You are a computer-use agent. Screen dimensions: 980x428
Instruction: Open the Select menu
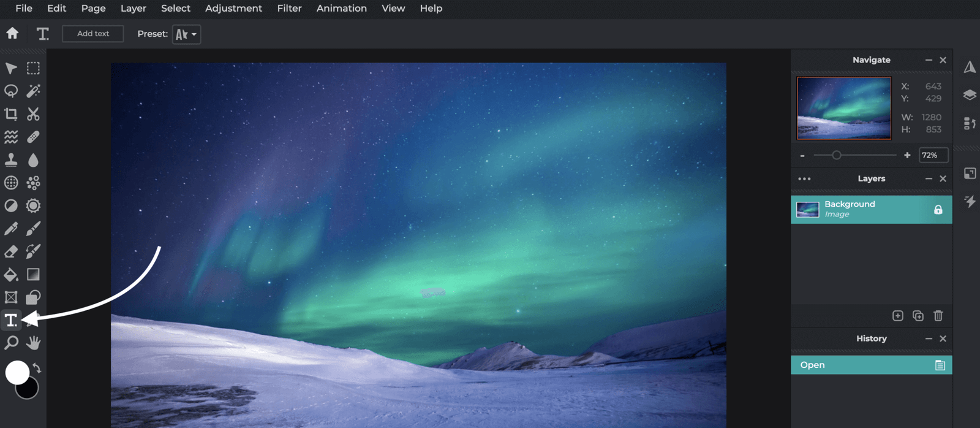pos(175,9)
